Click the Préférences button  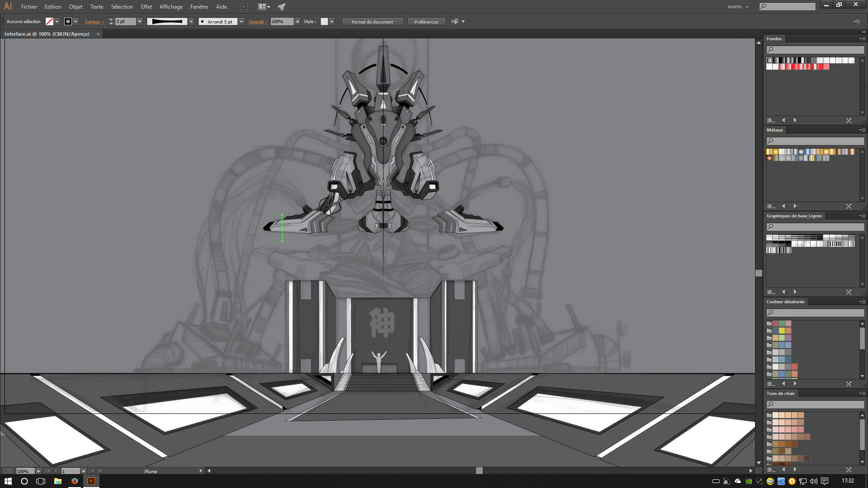point(426,22)
